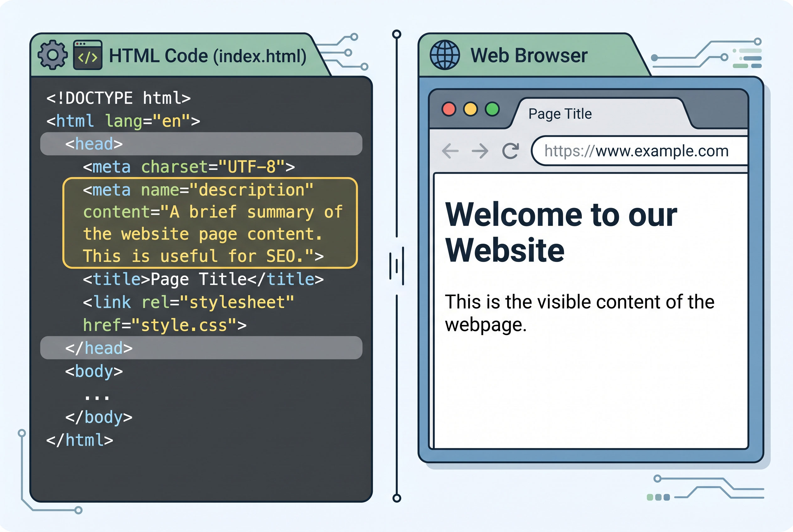Click the <title>Page Title</title> line

pyautogui.click(x=204, y=279)
